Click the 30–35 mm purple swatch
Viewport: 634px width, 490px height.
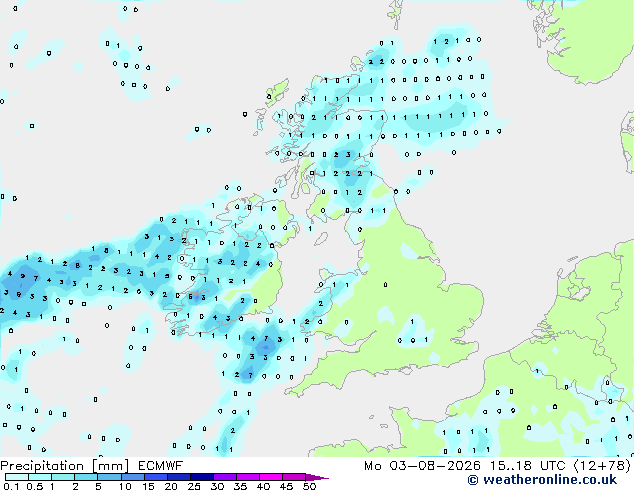click(224, 477)
